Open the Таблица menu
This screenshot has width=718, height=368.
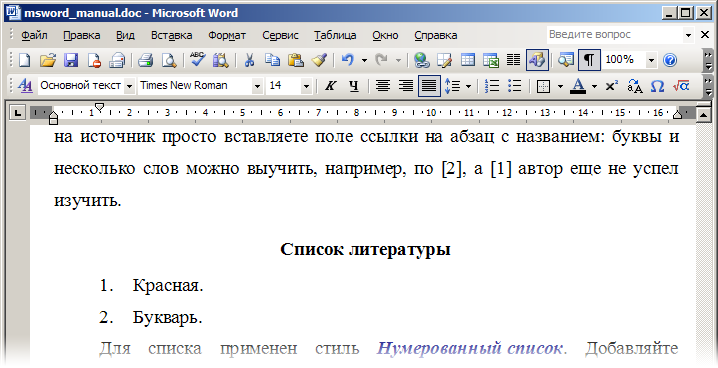[335, 35]
